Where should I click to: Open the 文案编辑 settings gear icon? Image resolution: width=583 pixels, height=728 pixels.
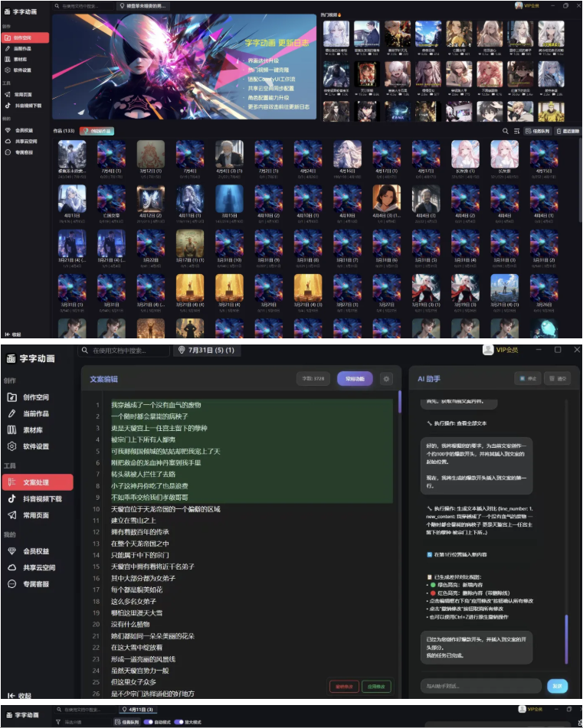[x=386, y=379]
